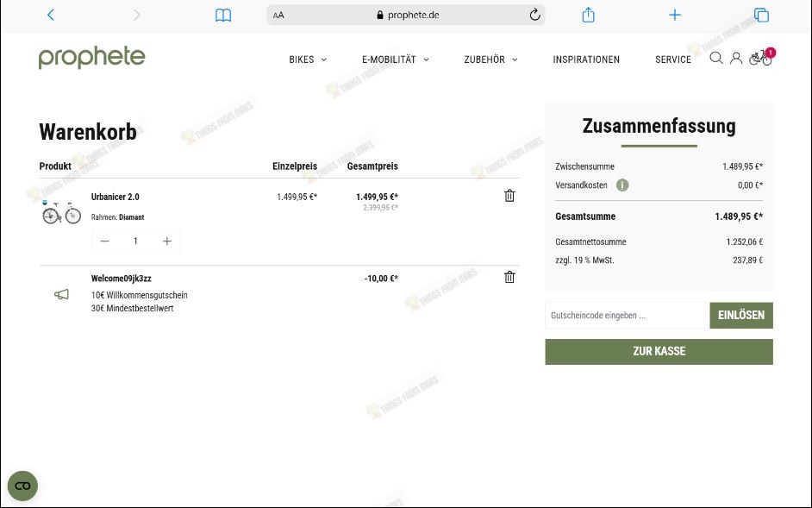Tap the Safari share icon

point(589,15)
